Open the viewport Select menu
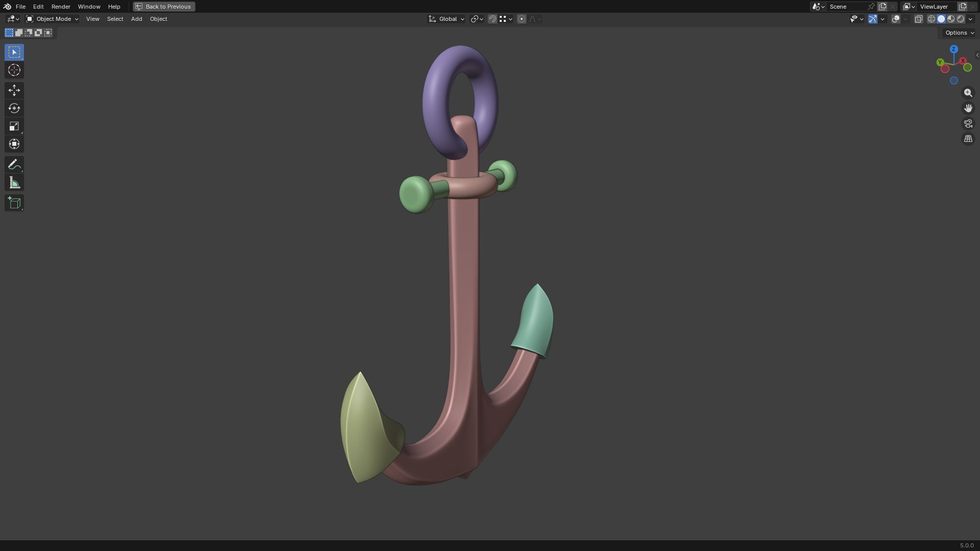Image resolution: width=980 pixels, height=551 pixels. pyautogui.click(x=115, y=19)
